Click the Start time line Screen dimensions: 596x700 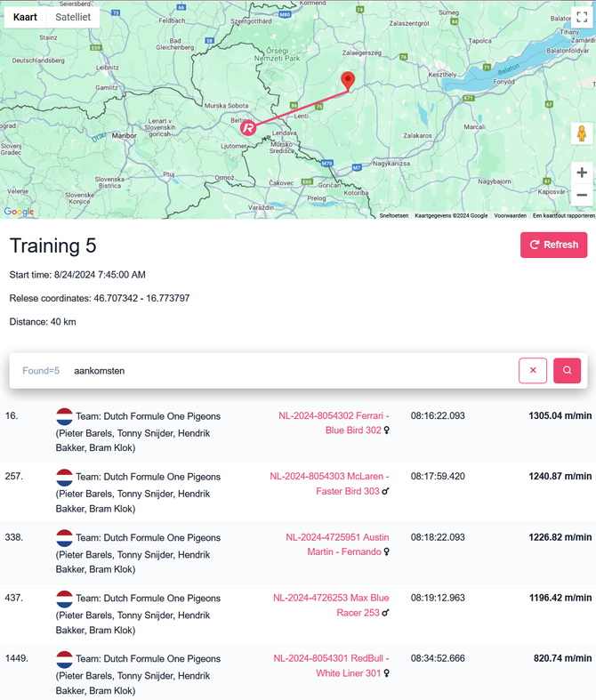(x=77, y=275)
